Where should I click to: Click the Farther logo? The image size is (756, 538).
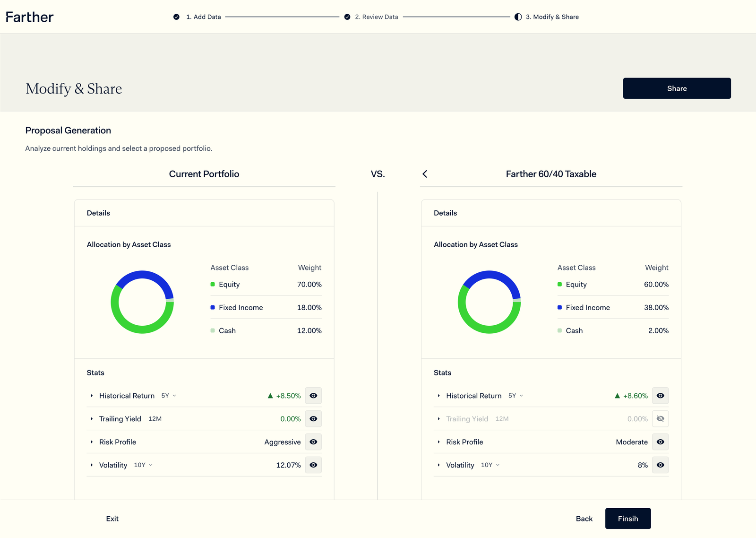(x=29, y=17)
